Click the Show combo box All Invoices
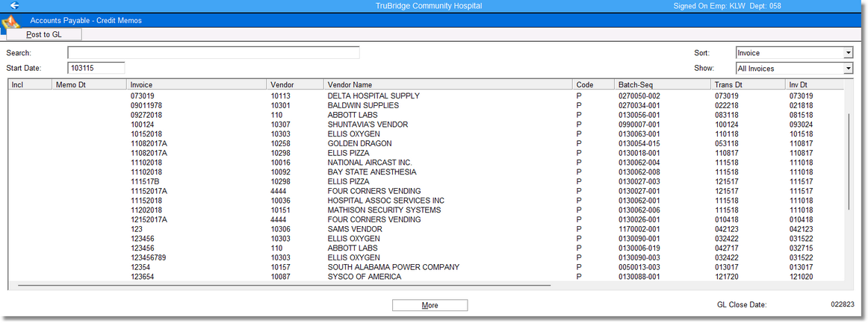Viewport: 868px width, 323px height. click(x=794, y=69)
